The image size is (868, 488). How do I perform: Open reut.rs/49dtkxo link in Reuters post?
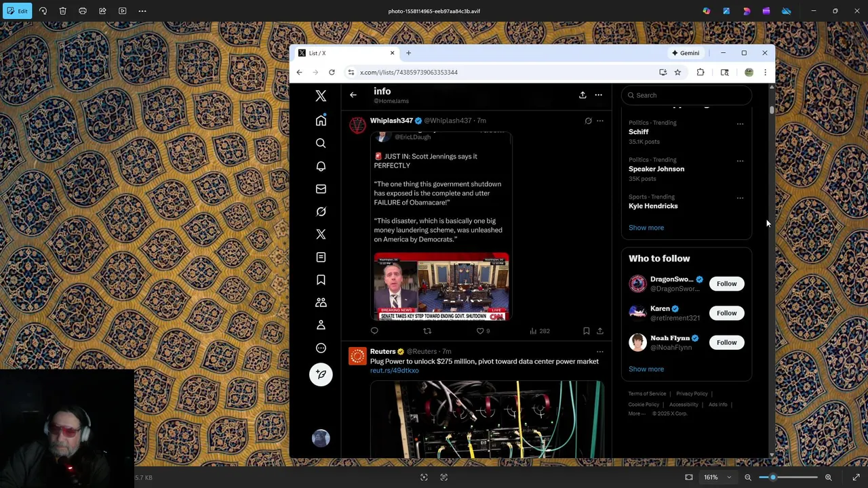coord(395,371)
